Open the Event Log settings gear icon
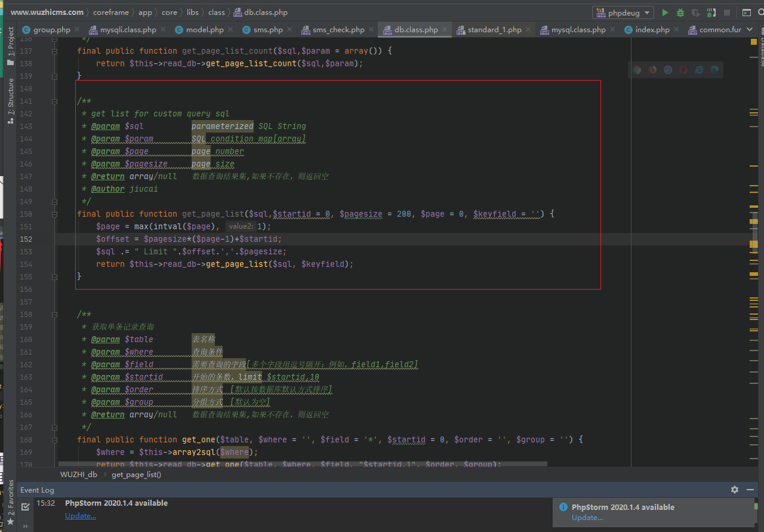The width and height of the screenshot is (764, 532). pos(735,490)
